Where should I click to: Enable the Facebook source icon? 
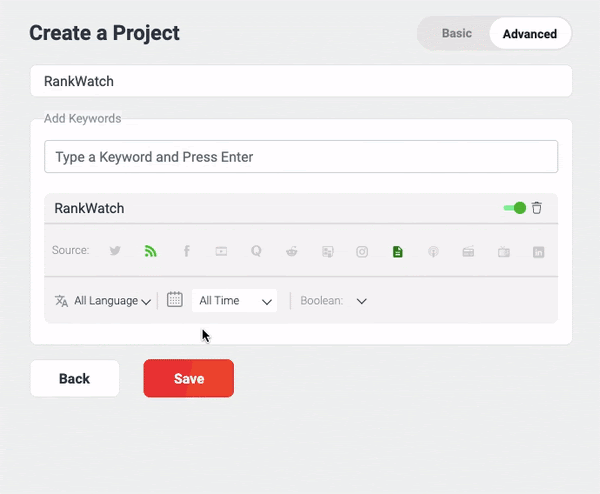click(186, 251)
